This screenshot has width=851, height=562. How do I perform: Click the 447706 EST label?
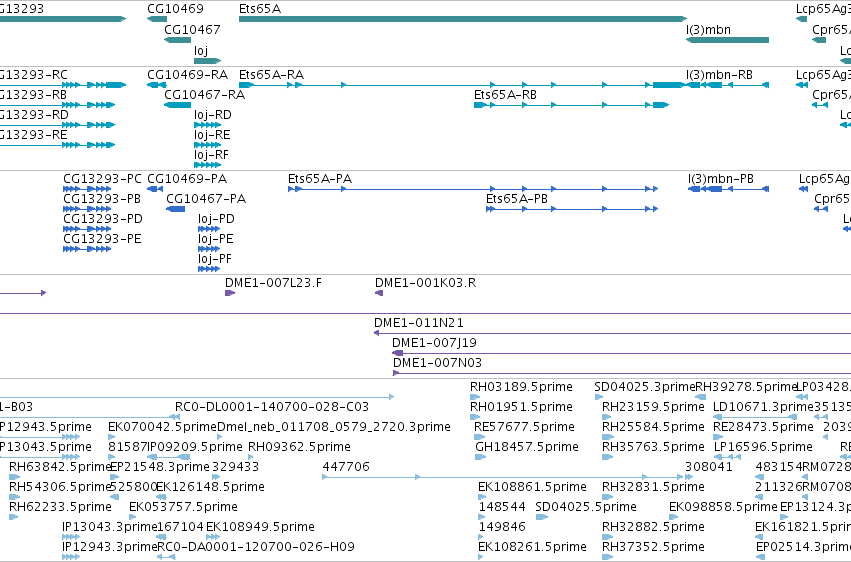346,467
